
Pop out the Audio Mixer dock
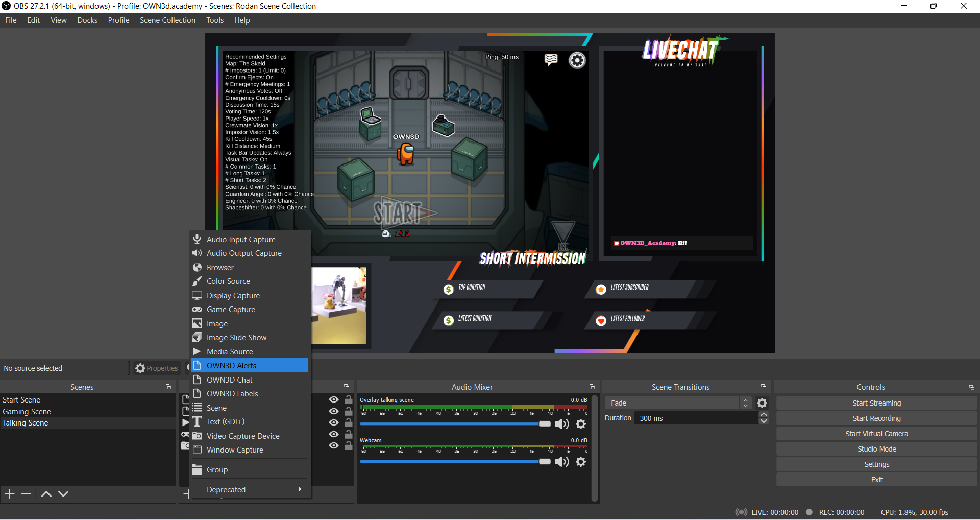[592, 387]
